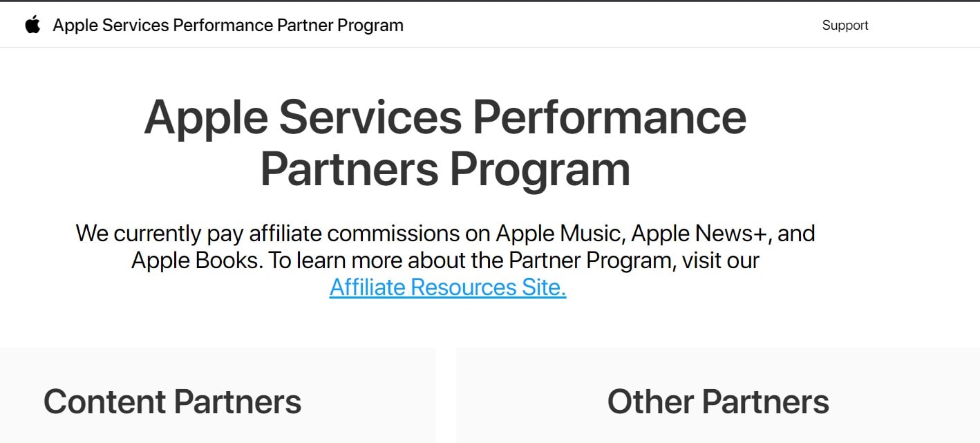This screenshot has height=443, width=980.
Task: Click the word Performance in the large title
Action: tap(610, 117)
